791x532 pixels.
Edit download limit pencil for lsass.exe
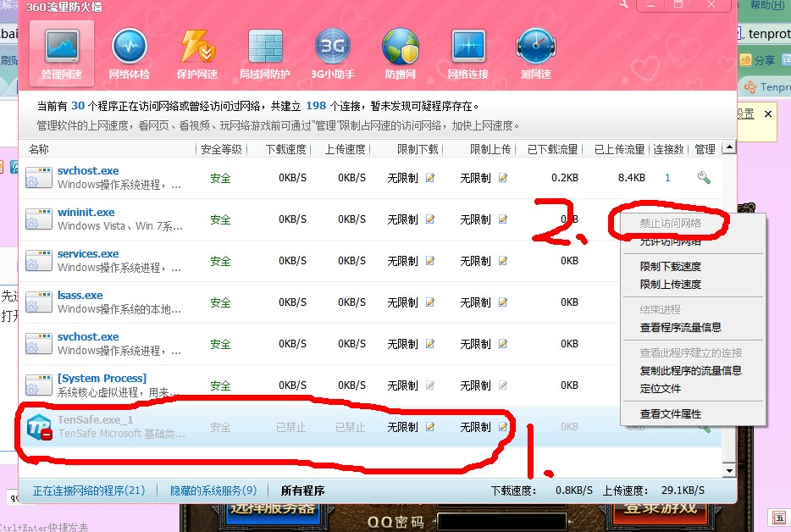tap(430, 302)
